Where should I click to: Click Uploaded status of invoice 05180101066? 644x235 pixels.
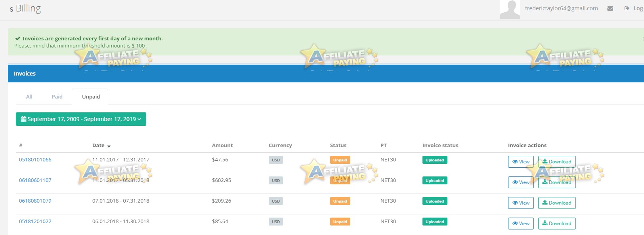pos(435,160)
